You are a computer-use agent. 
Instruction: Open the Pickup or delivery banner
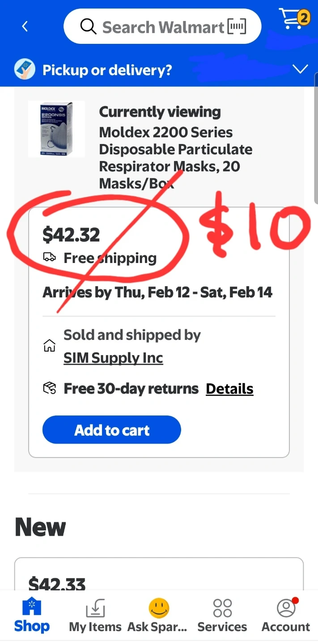point(107,70)
